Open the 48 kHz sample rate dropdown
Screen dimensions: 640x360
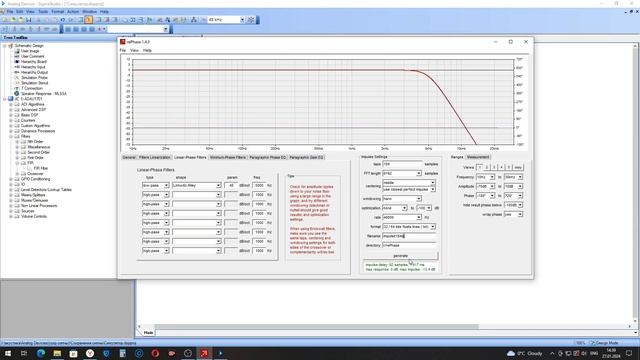click(x=242, y=20)
